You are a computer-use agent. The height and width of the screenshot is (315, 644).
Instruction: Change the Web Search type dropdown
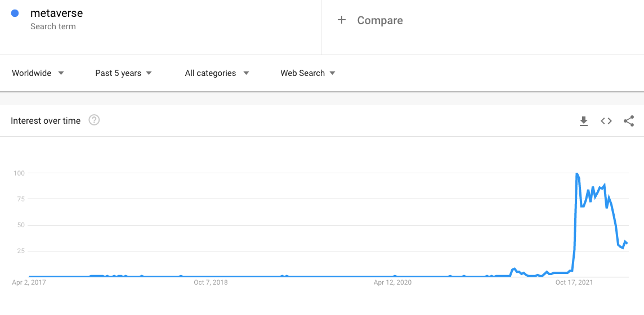coord(308,73)
